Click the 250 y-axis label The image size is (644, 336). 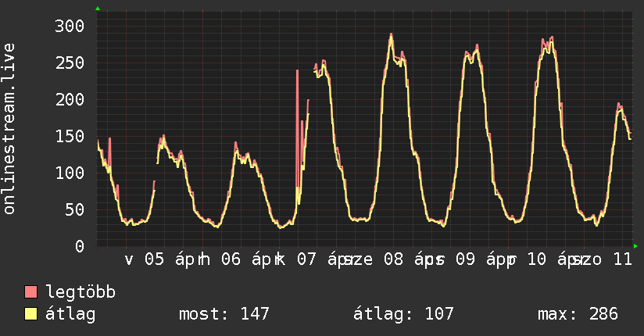coord(70,63)
